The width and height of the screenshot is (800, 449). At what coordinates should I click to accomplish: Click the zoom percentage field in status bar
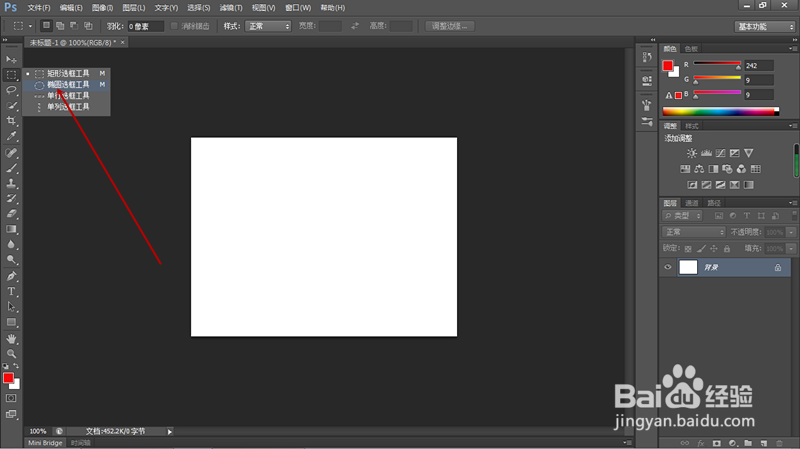pos(38,432)
